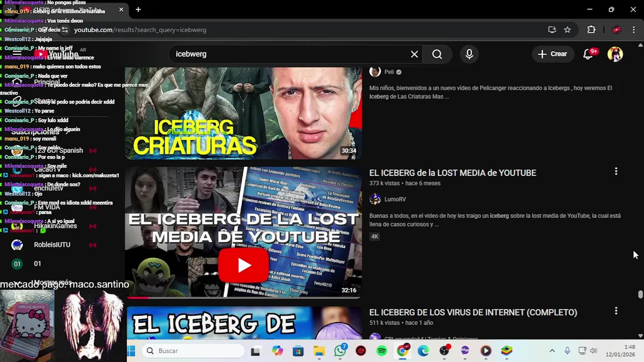Click the scrollbar down arrow
The image size is (644, 362).
pyautogui.click(x=640, y=336)
